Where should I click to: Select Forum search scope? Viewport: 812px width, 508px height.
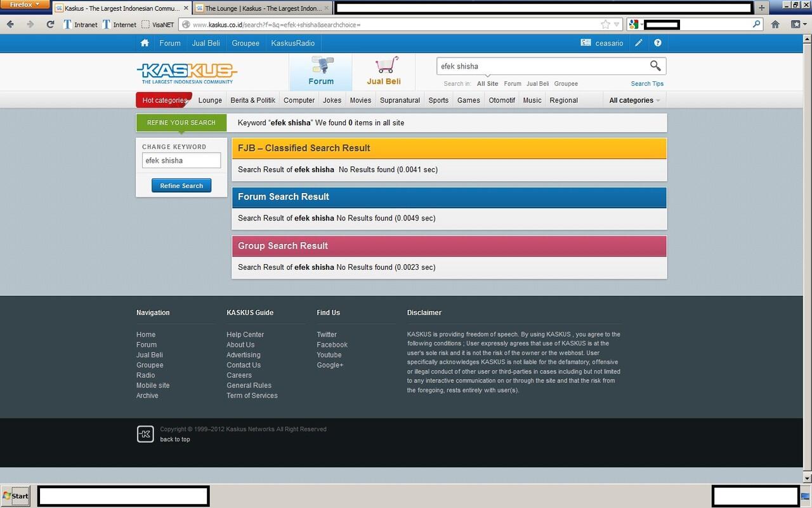click(513, 84)
